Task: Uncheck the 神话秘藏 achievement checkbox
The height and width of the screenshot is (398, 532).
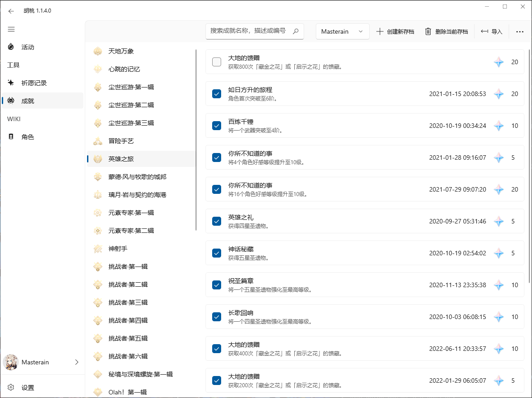Action: [217, 253]
